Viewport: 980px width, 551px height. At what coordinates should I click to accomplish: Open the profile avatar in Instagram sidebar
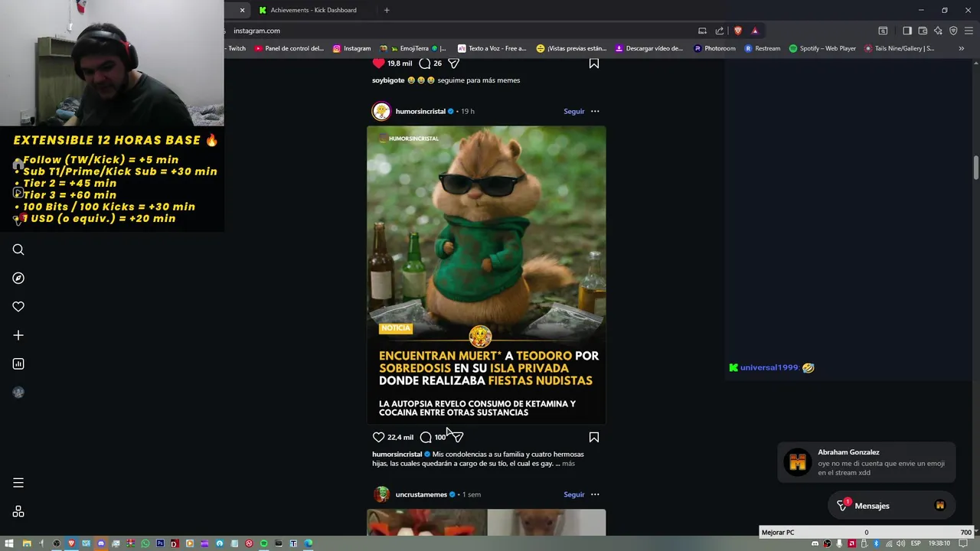click(18, 393)
